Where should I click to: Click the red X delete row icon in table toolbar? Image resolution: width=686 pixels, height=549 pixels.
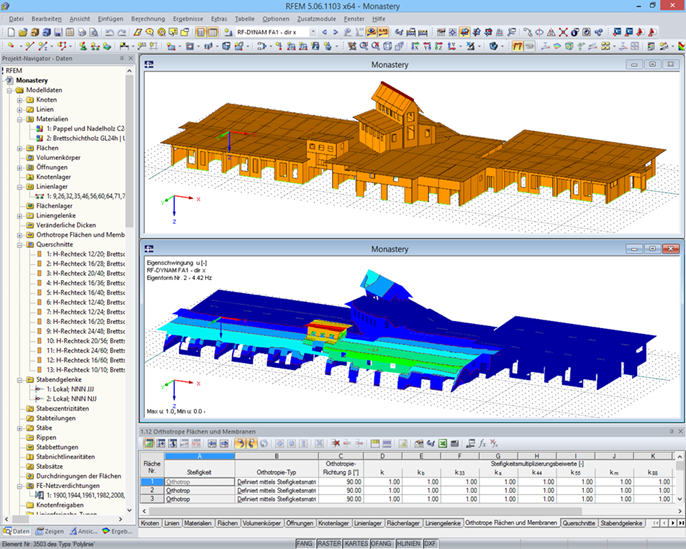(336, 444)
